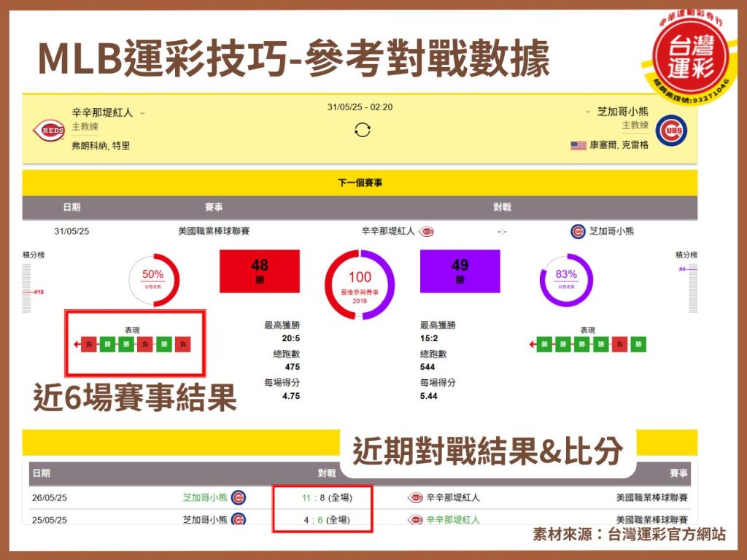Click the 4 : 6 (全場) score
The height and width of the screenshot is (560, 747).
(327, 520)
